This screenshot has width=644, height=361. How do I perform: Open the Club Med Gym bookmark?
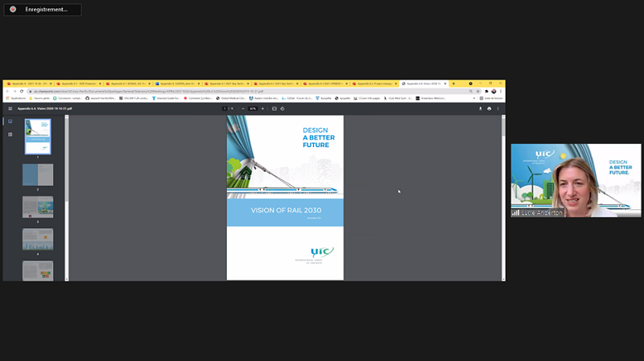[398, 98]
